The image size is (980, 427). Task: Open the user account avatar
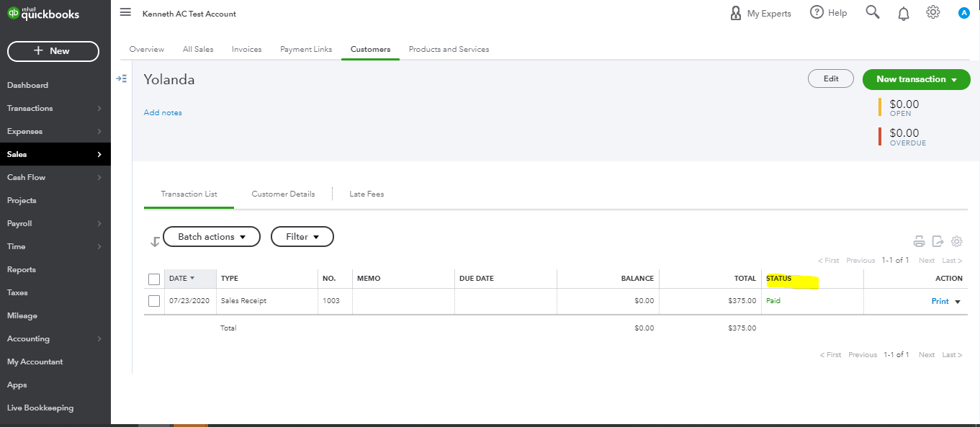pos(964,13)
